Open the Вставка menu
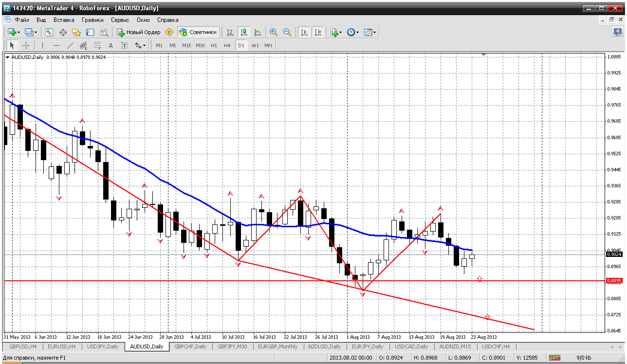 coord(64,20)
